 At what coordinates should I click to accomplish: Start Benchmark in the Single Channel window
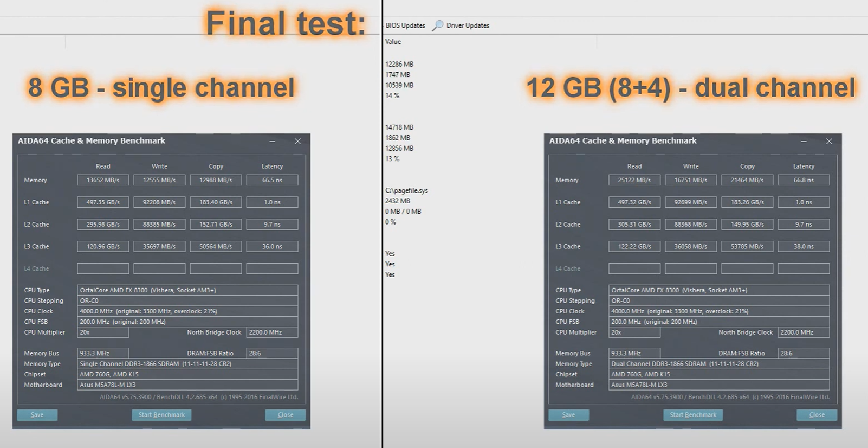161,415
